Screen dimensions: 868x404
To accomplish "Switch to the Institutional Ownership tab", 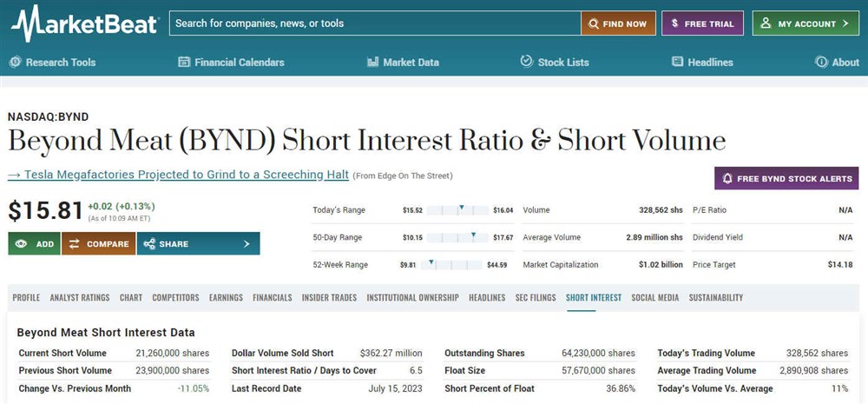I will click(412, 298).
